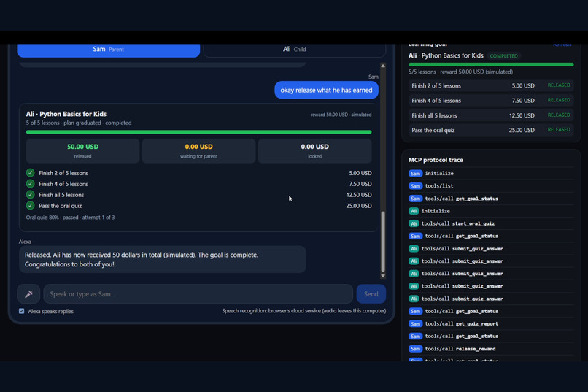Click the 'Alexa' sender label above the reply

[x=25, y=242]
